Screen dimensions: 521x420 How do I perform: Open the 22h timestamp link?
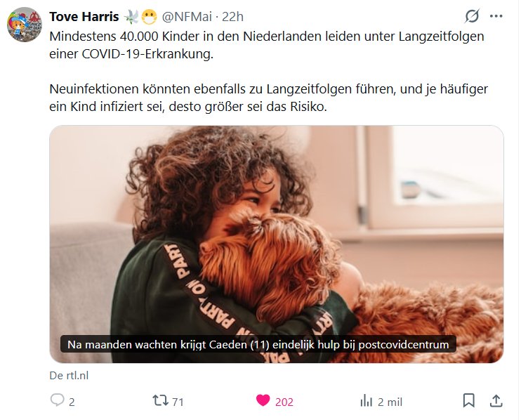coord(232,17)
